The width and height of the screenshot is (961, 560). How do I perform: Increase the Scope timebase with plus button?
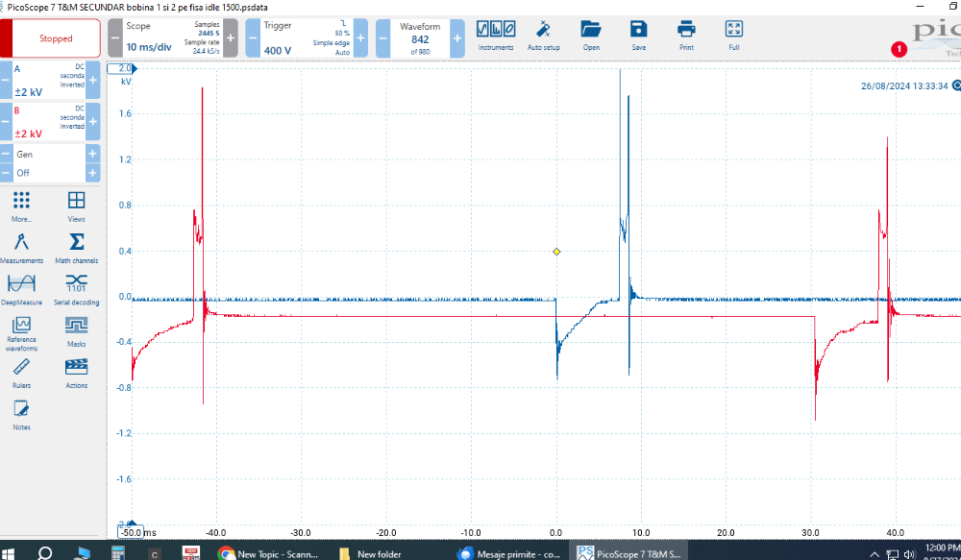231,38
